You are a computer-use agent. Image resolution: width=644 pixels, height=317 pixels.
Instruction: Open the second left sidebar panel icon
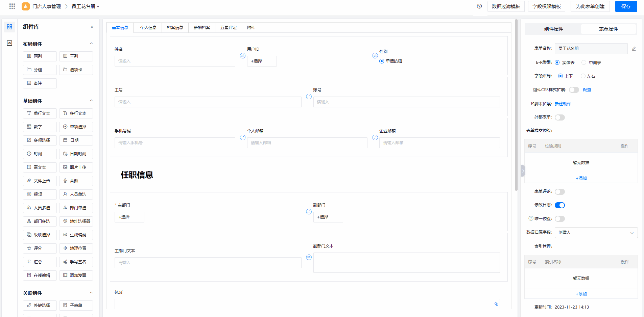pos(9,43)
